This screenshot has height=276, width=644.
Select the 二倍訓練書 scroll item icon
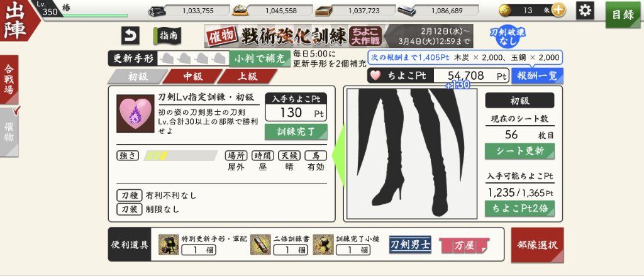point(260,245)
